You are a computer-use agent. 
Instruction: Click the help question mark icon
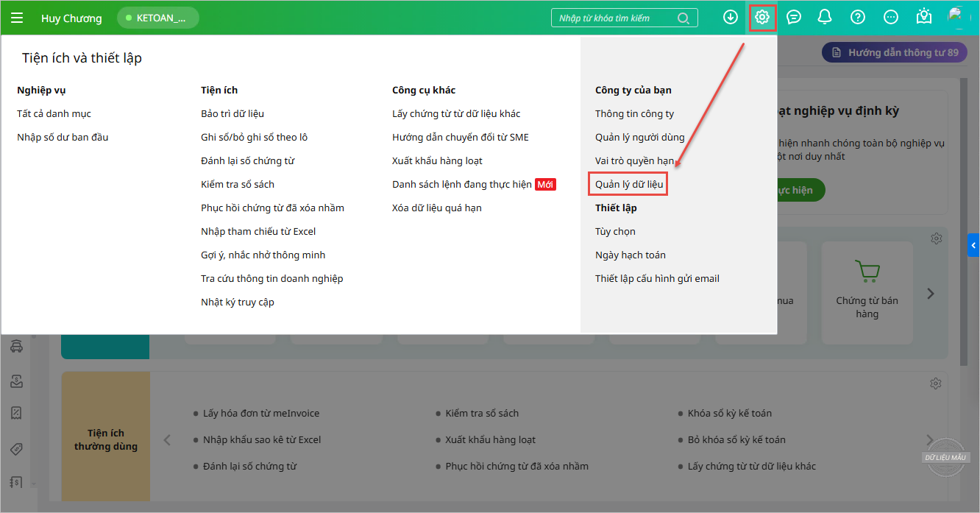coord(858,17)
